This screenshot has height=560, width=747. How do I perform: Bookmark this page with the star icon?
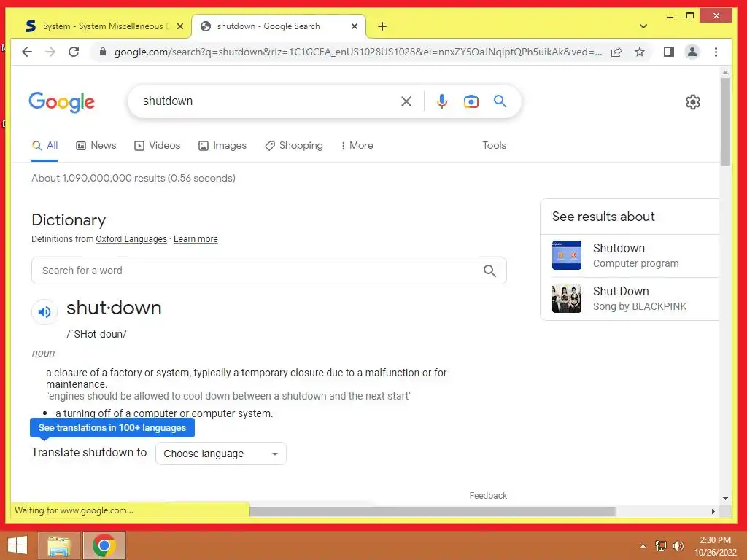(x=640, y=52)
